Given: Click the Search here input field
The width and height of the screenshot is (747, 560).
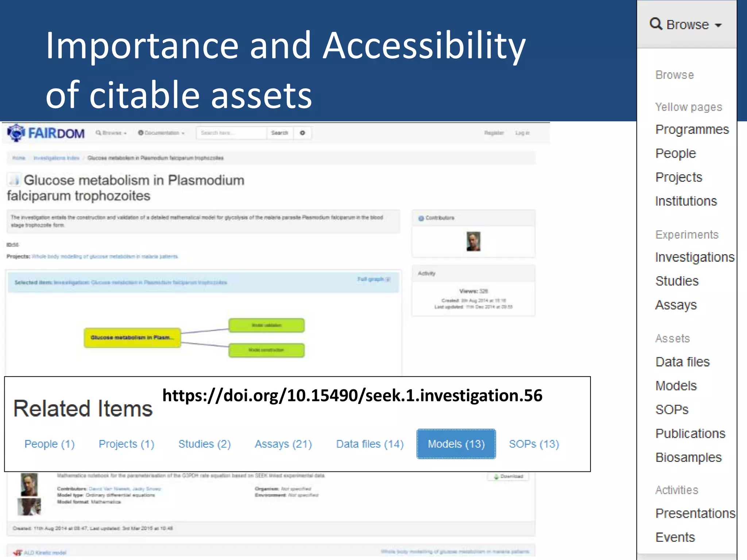Looking at the screenshot, I should pos(232,133).
